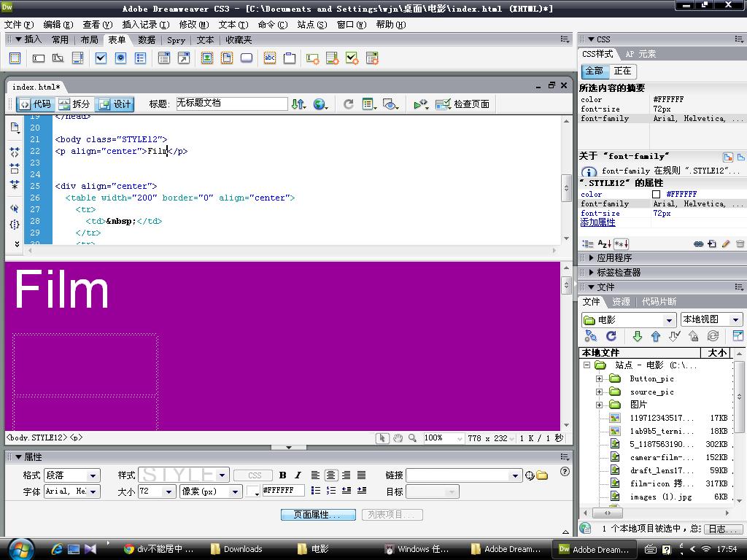The image size is (747, 560).
Task: Click the green Get files arrow
Action: click(637, 336)
